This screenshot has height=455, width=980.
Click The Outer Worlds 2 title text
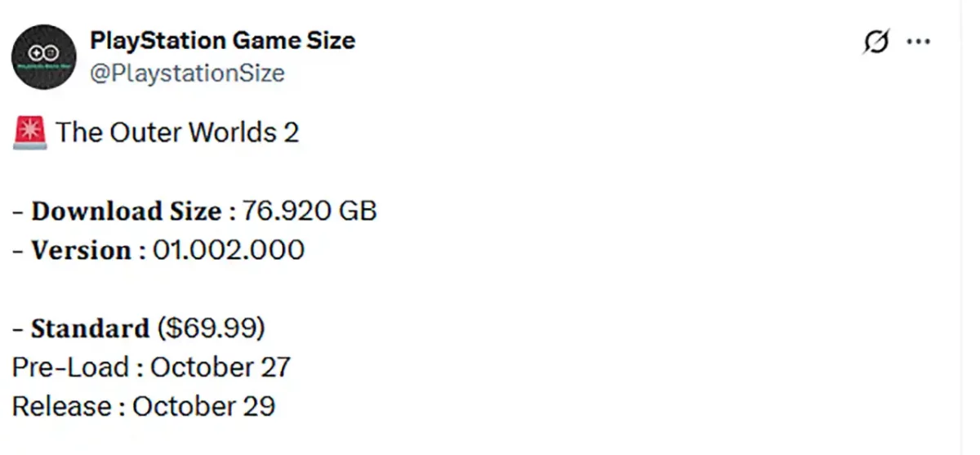pos(178,132)
